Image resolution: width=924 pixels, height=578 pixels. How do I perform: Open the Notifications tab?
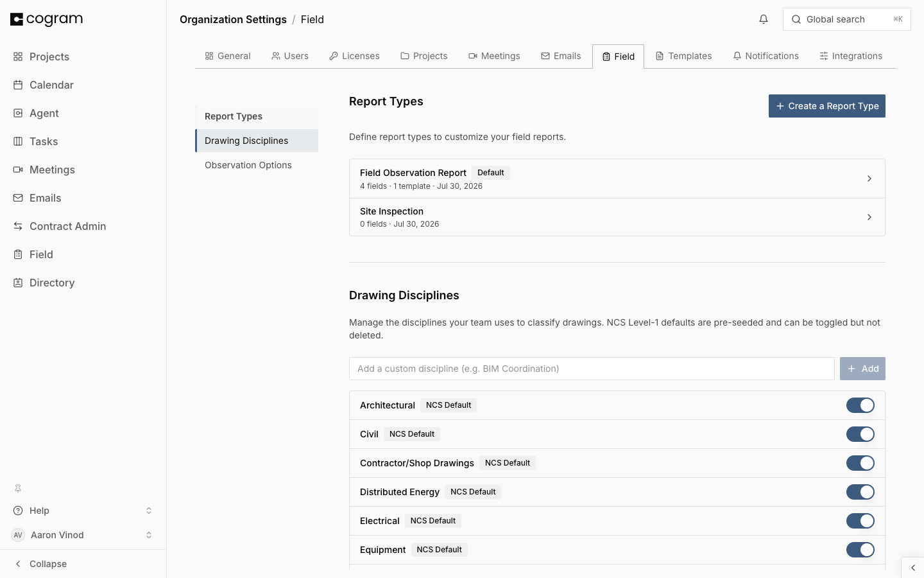pos(766,56)
